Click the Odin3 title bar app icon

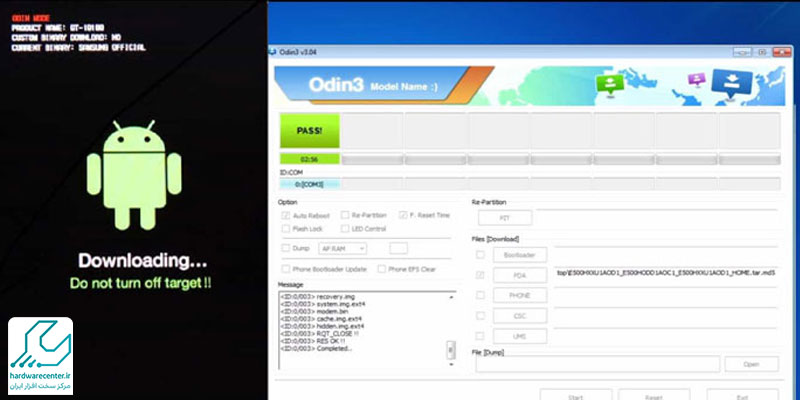pos(273,52)
